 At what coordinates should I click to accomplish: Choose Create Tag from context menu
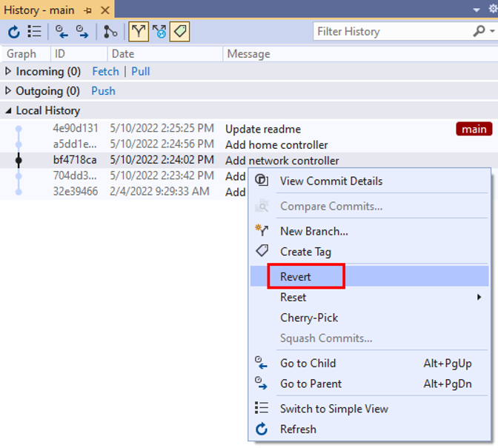pyautogui.click(x=369, y=252)
